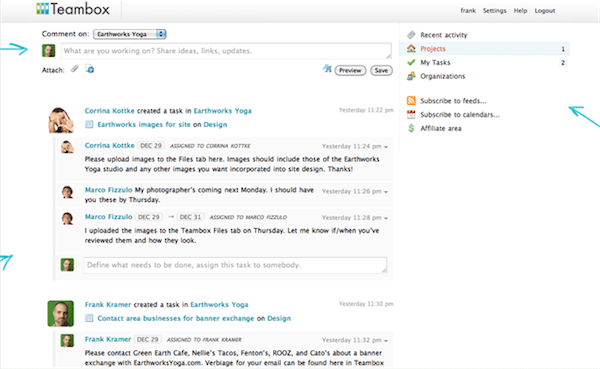Click Corrina Kottke name in activity header

pos(109,111)
